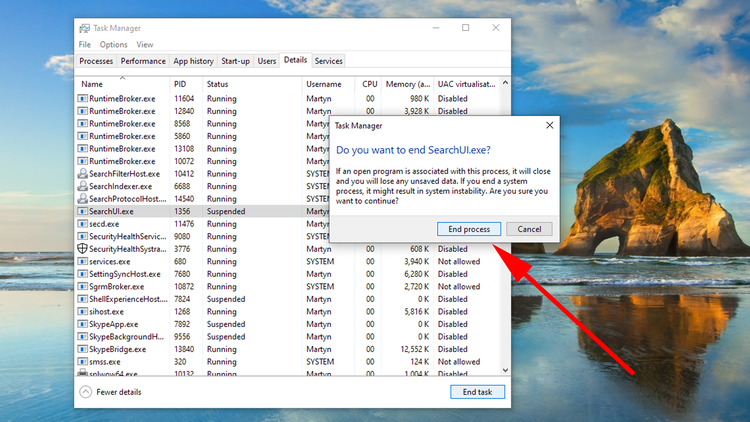Sort list by the PID column header
Viewport: 750px width, 422px height.
180,84
